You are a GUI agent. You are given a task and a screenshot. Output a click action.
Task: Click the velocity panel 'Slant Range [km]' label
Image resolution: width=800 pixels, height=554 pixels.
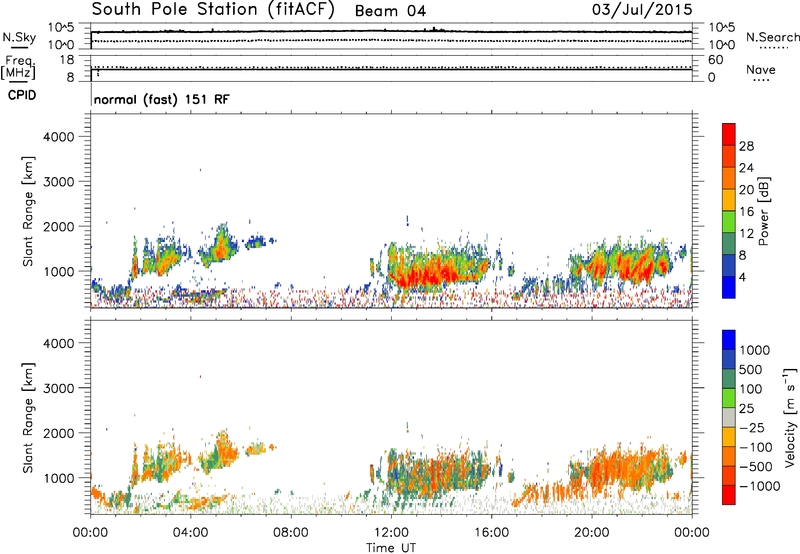[28, 417]
